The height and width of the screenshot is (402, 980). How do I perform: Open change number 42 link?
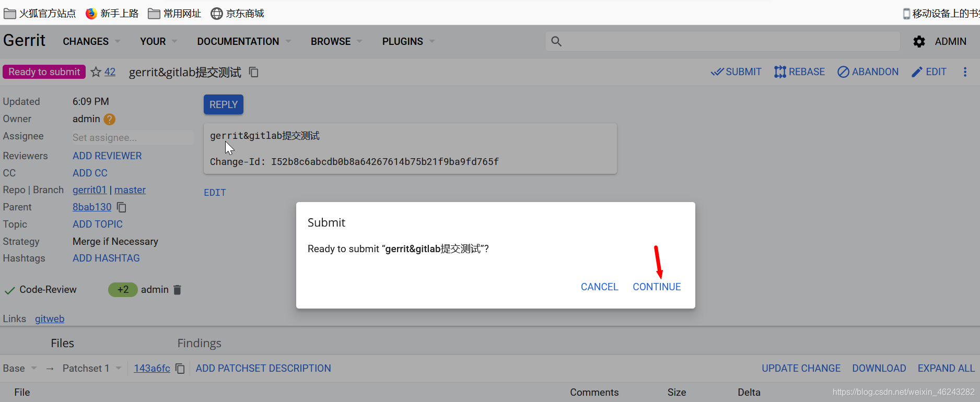110,72
